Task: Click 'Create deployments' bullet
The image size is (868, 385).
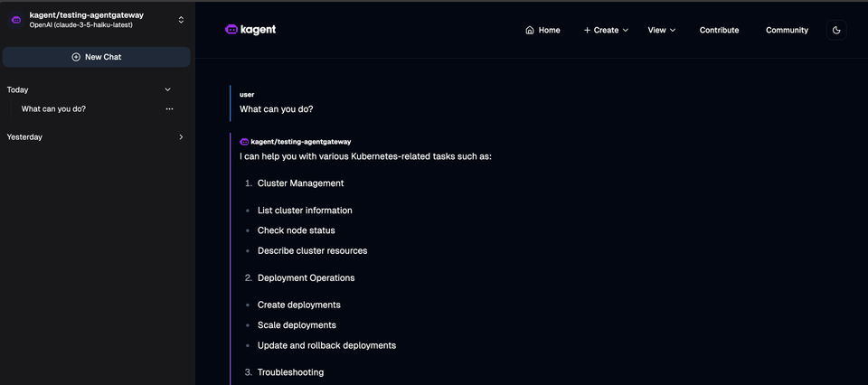Action: pyautogui.click(x=299, y=305)
